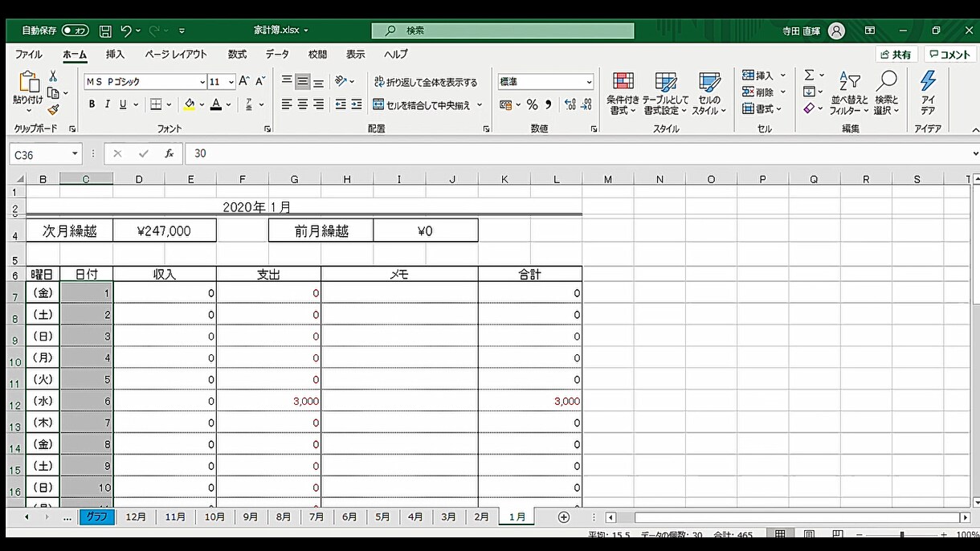This screenshot has height=551, width=980.
Task: Click the new sheet plus icon
Action: coord(564,517)
